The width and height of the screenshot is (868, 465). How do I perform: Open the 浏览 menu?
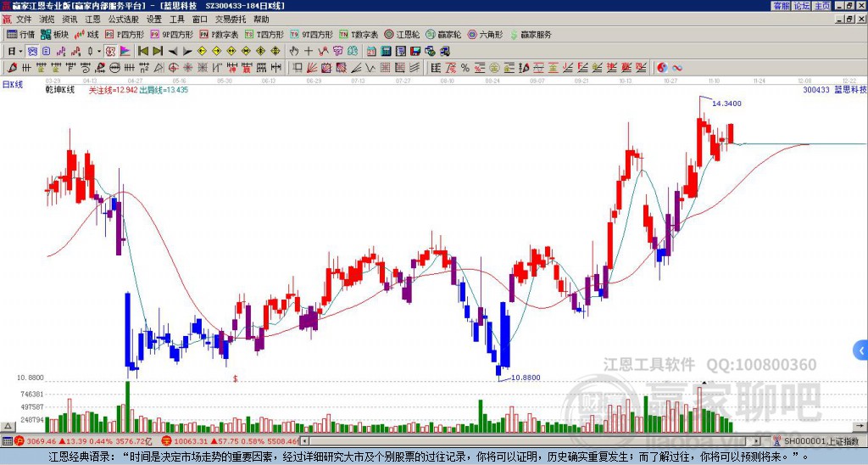pyautogui.click(x=47, y=20)
